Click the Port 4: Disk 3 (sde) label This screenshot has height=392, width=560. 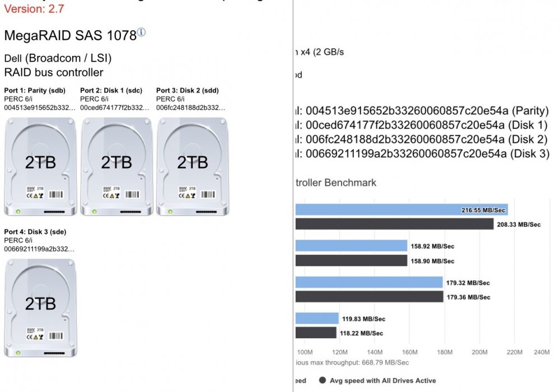35,232
